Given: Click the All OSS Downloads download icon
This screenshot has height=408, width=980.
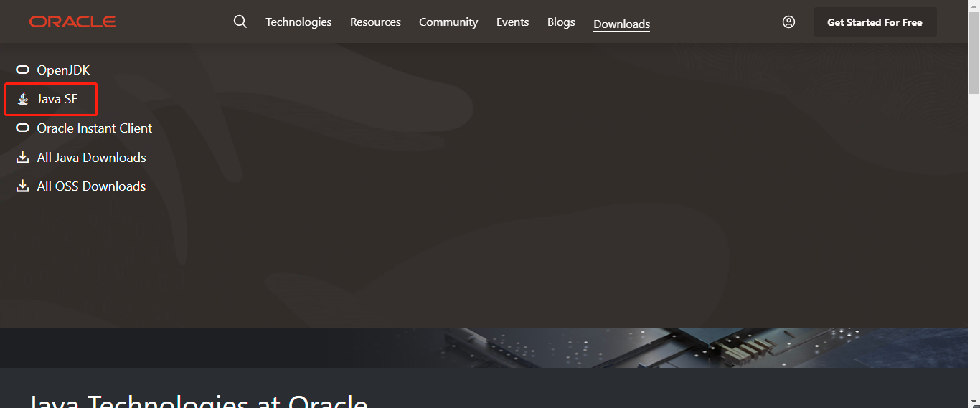Looking at the screenshot, I should 22,186.
